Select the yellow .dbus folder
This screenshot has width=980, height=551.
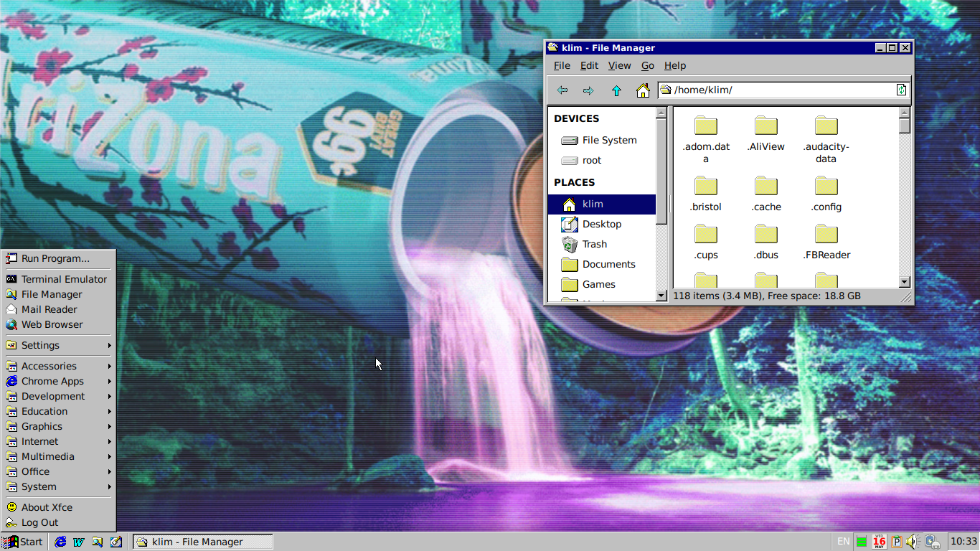(765, 242)
